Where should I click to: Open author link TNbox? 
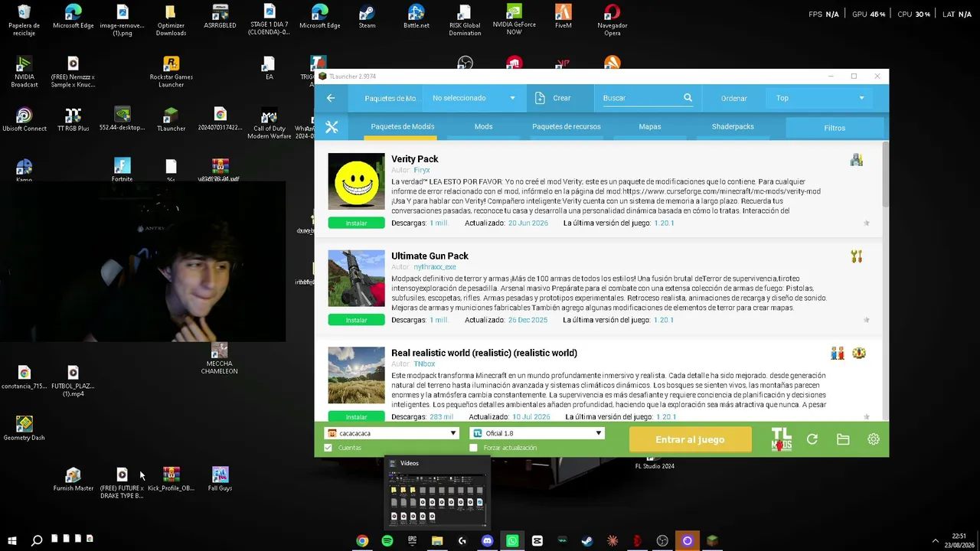pos(424,364)
